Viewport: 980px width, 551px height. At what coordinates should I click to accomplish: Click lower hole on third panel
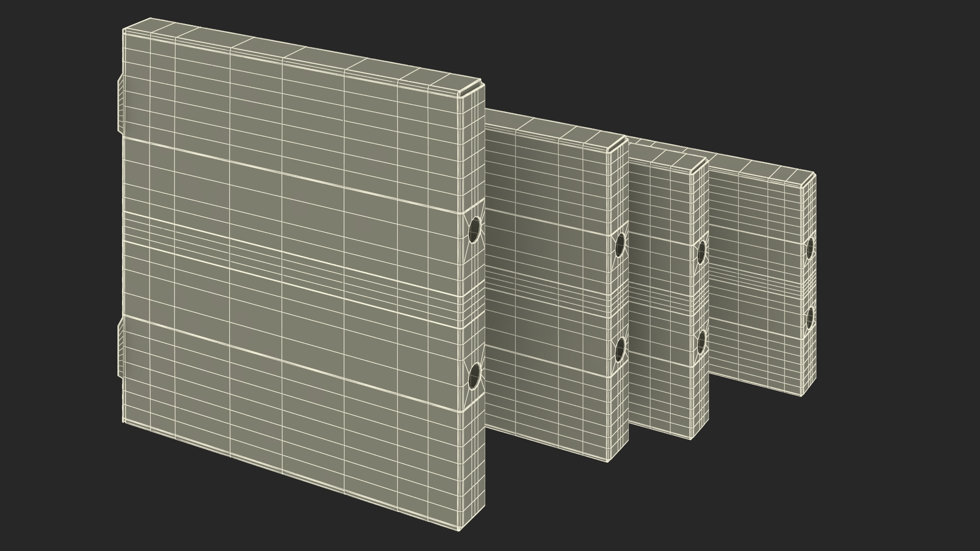(x=702, y=342)
